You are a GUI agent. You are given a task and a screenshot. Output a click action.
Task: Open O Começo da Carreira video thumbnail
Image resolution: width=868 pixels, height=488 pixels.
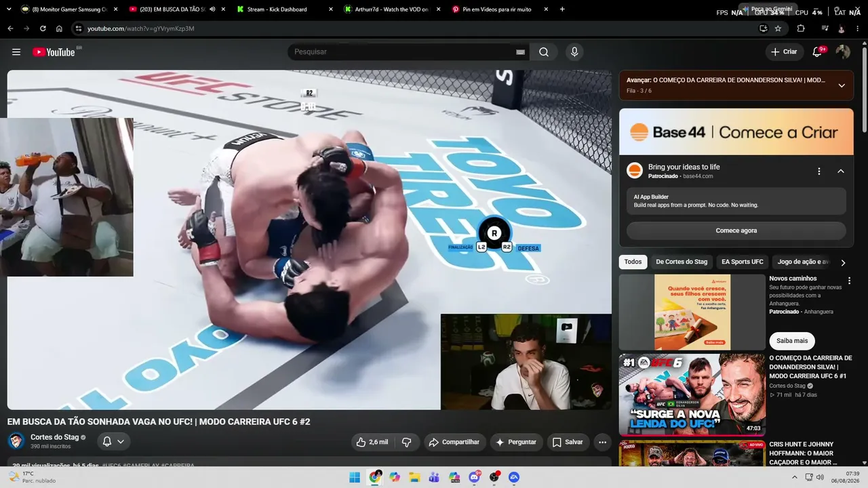(692, 394)
